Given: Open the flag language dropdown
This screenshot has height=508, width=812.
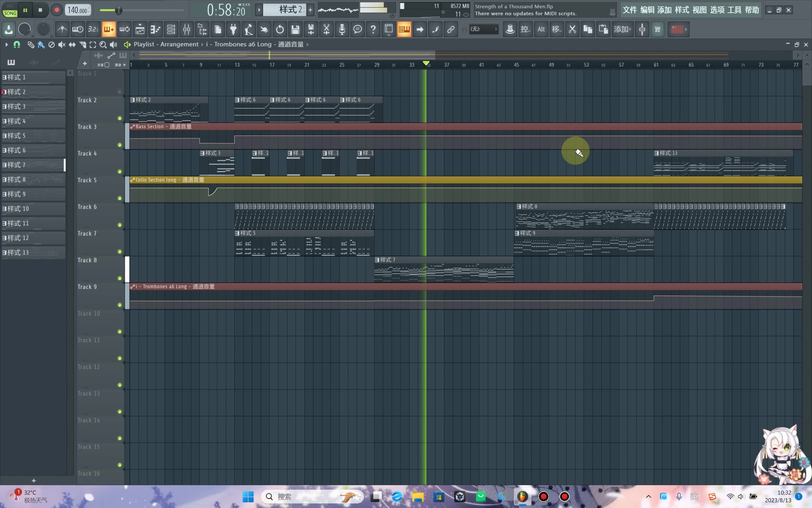Looking at the screenshot, I should [x=678, y=29].
